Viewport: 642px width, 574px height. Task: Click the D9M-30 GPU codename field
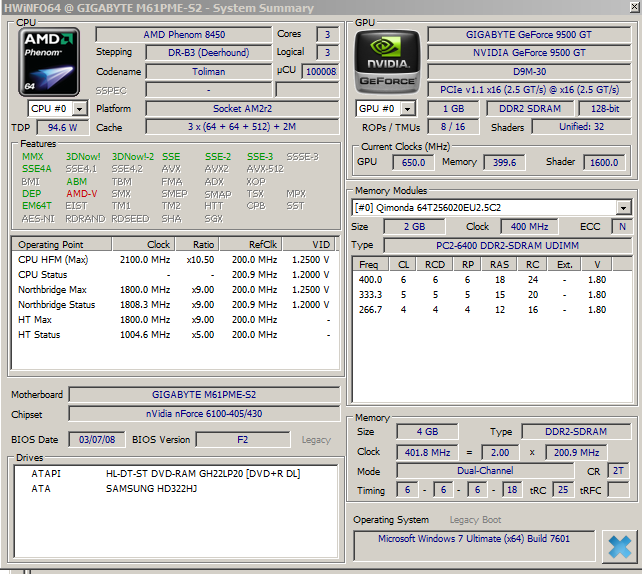pos(529,72)
